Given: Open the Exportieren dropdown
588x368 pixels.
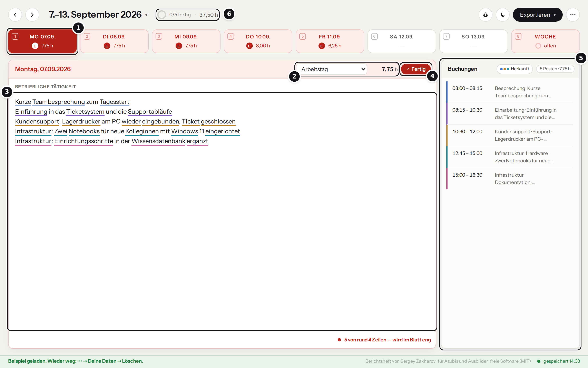Looking at the screenshot, I should click(x=537, y=15).
